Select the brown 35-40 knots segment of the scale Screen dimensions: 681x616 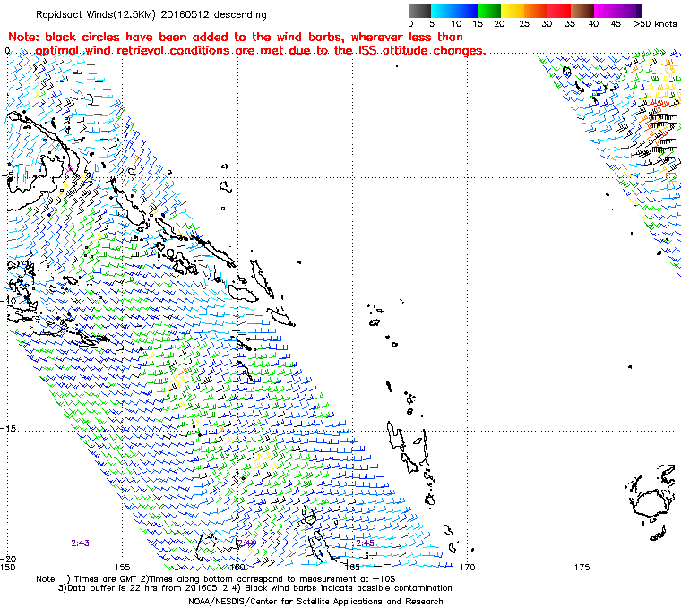tap(582, 11)
